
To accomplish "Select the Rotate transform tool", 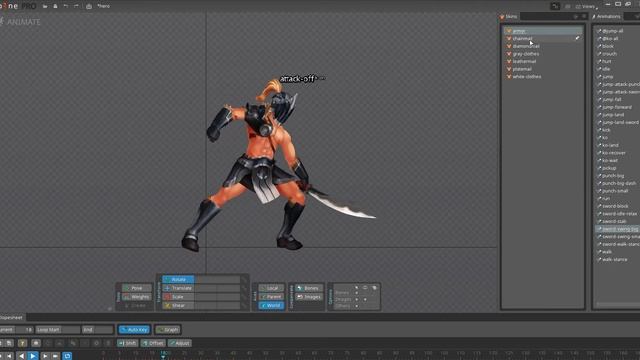I will coord(178,280).
